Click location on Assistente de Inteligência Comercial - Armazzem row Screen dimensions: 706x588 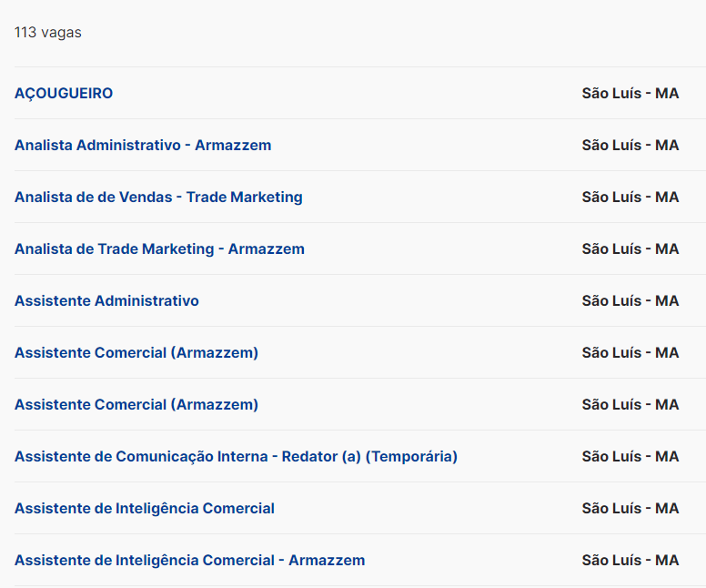click(x=630, y=560)
